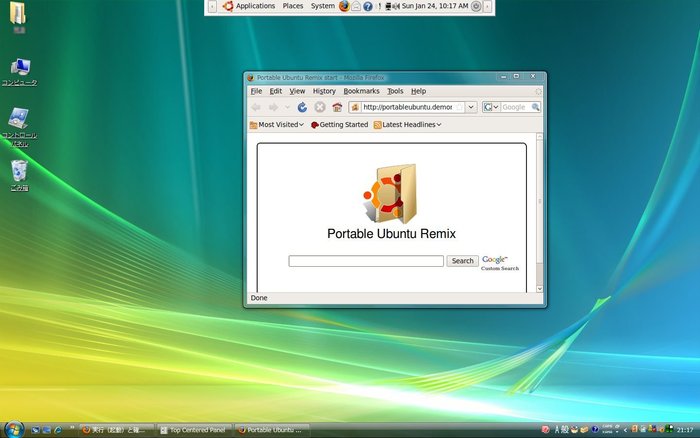Bookmark this page with the star icon
This screenshot has height=438, width=700.
tap(459, 107)
